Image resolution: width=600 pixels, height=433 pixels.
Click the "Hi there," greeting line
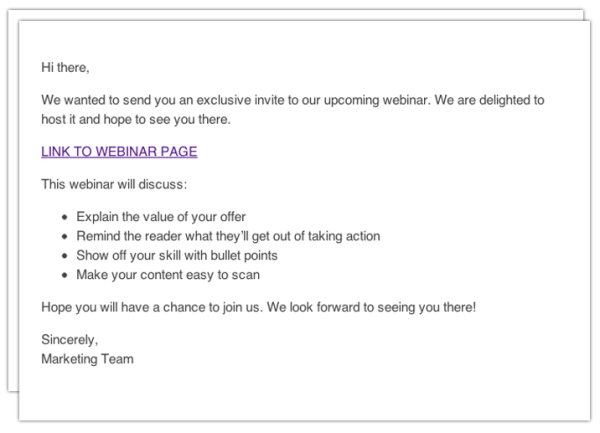[x=65, y=68]
